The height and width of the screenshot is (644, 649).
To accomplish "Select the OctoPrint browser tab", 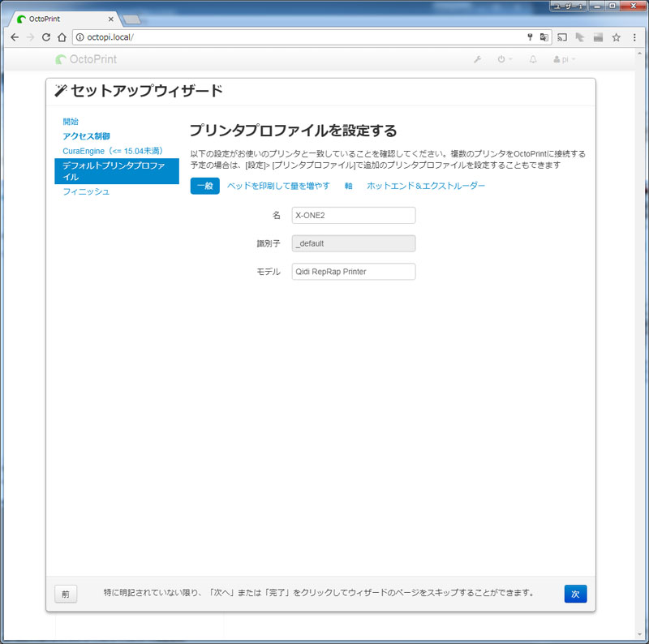I will (62, 19).
